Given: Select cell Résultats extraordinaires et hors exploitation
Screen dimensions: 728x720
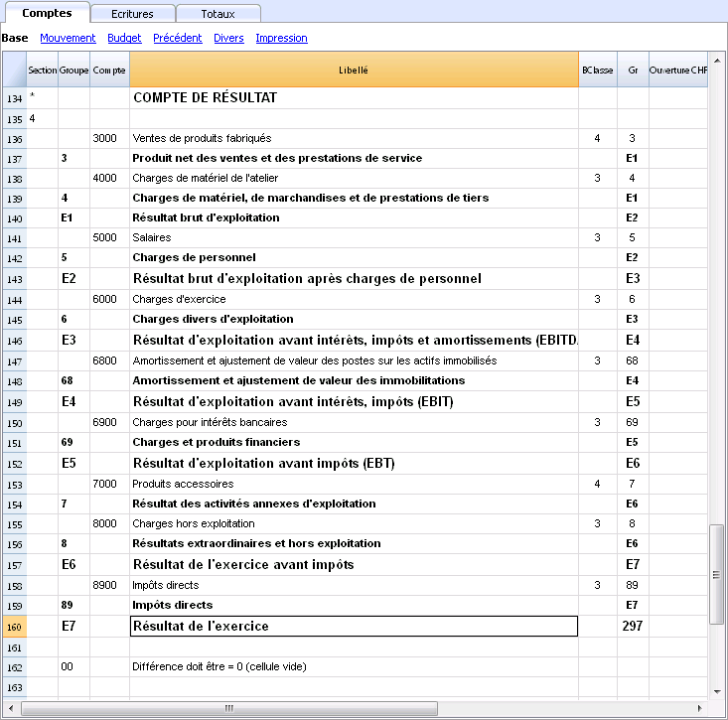Looking at the screenshot, I should click(354, 543).
